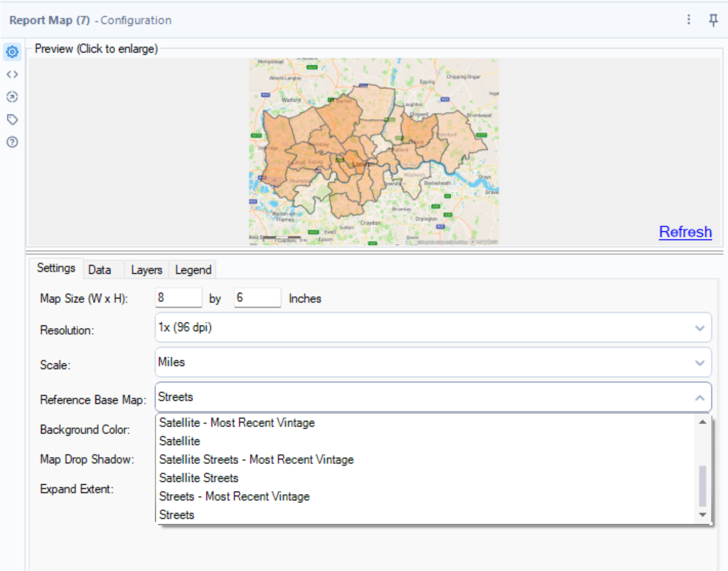Switch to the Legend tab
The width and height of the screenshot is (728, 571).
tap(193, 270)
